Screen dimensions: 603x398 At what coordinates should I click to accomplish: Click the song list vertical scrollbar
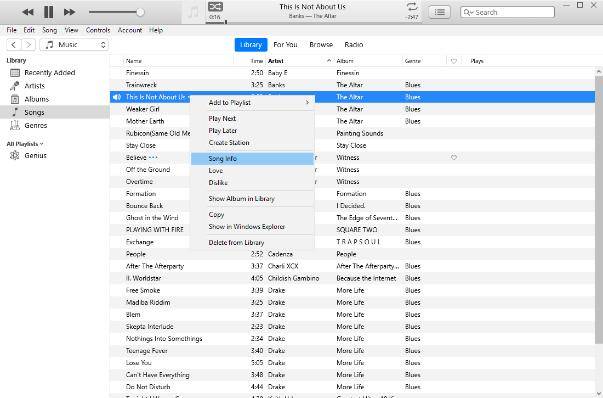[x=599, y=210]
